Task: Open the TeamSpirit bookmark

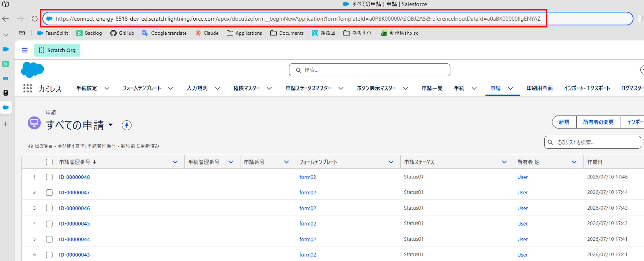Action: [x=52, y=33]
